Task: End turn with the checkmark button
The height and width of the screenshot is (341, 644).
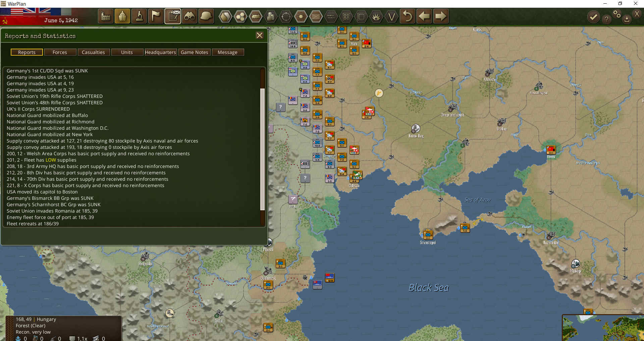Action: [x=593, y=17]
